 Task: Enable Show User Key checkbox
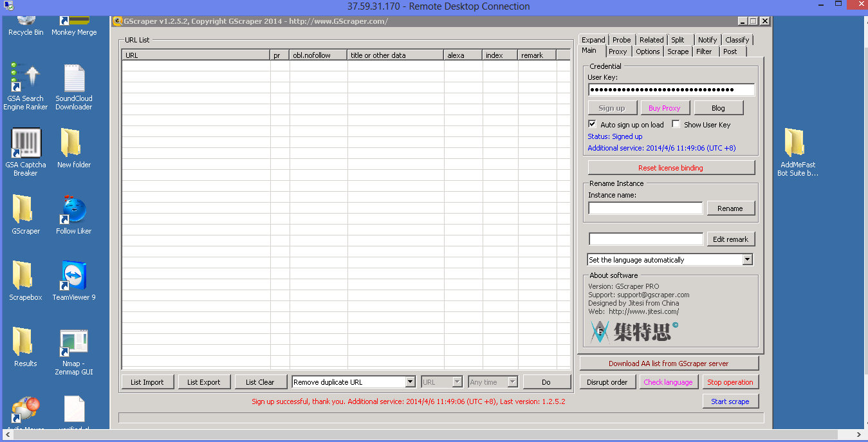pyautogui.click(x=676, y=124)
